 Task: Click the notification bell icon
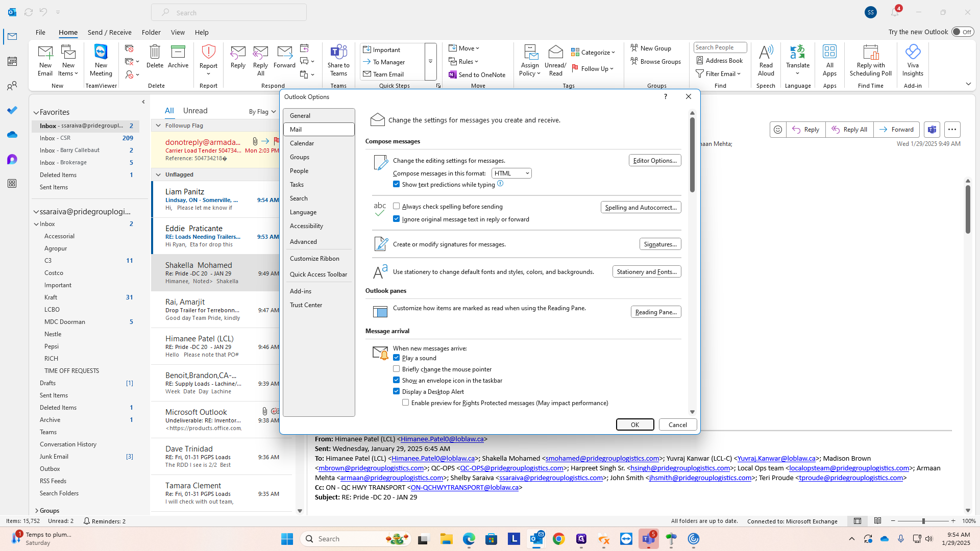895,12
